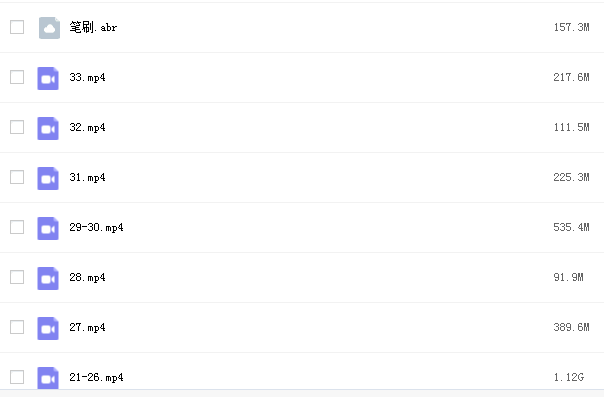Click the video icon for 31.mp4
The width and height of the screenshot is (604, 397).
pyautogui.click(x=48, y=178)
